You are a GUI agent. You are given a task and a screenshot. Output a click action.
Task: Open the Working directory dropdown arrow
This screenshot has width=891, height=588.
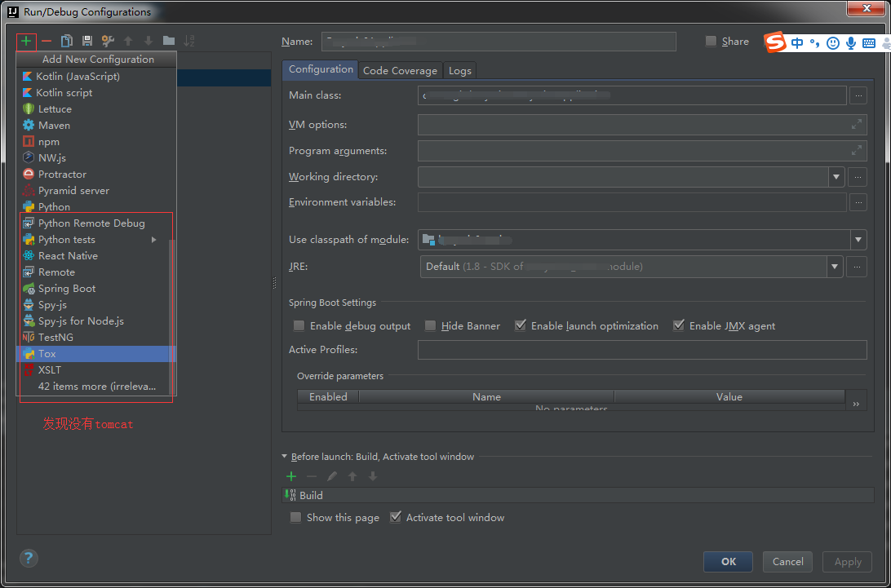click(x=835, y=176)
